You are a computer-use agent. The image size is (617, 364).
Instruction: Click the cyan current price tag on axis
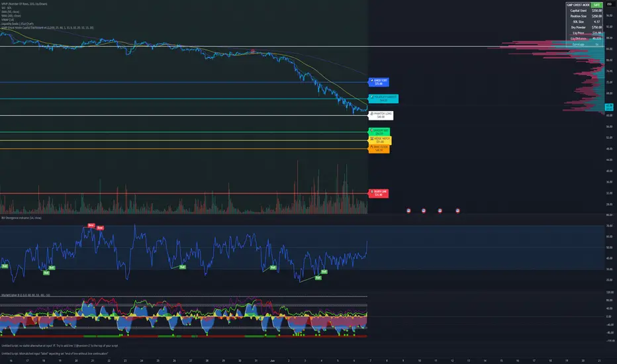[x=609, y=107]
